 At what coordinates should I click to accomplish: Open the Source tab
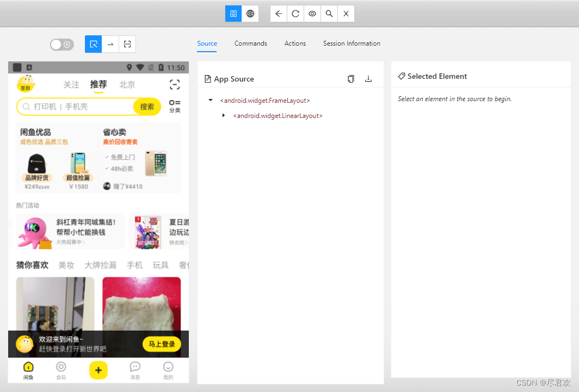(207, 43)
